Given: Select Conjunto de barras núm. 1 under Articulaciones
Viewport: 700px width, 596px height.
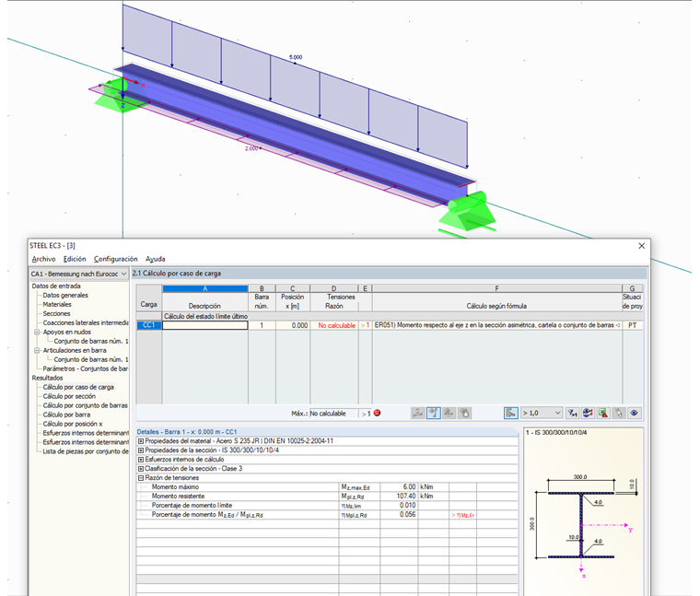Looking at the screenshot, I should (x=91, y=359).
